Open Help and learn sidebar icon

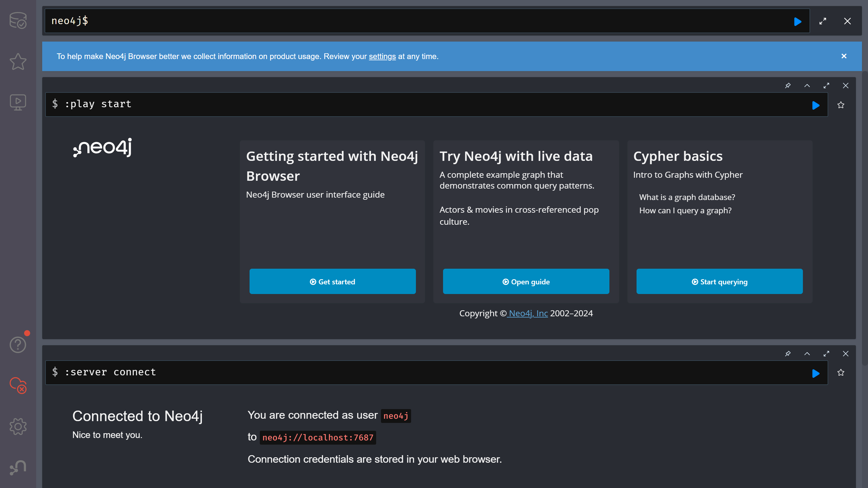coord(18,345)
